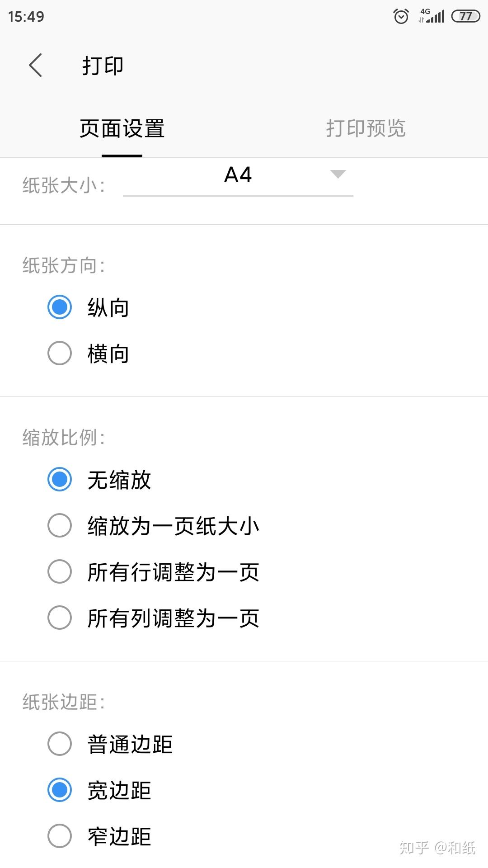Image resolution: width=488 pixels, height=868 pixels.
Task: Tap the status bar clock time
Action: coord(26,17)
